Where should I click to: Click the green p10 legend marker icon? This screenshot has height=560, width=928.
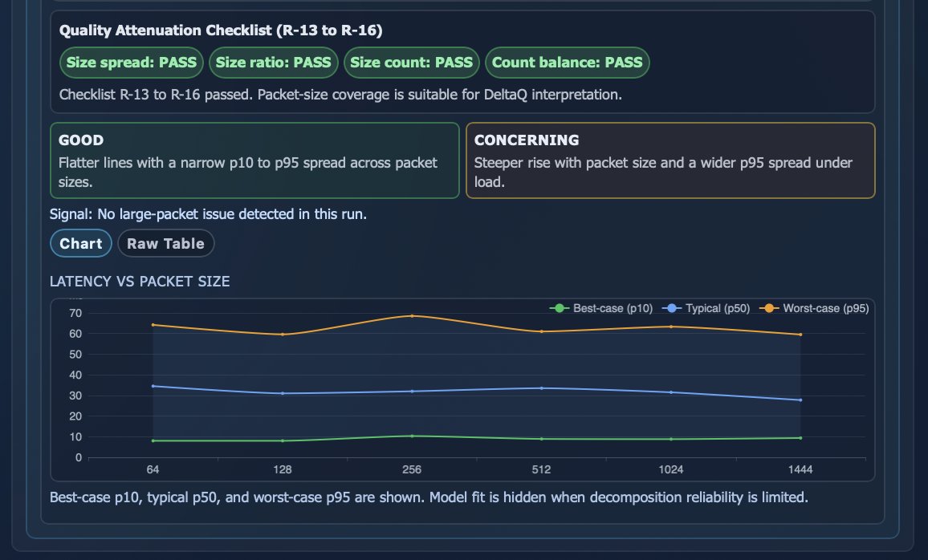[x=559, y=308]
